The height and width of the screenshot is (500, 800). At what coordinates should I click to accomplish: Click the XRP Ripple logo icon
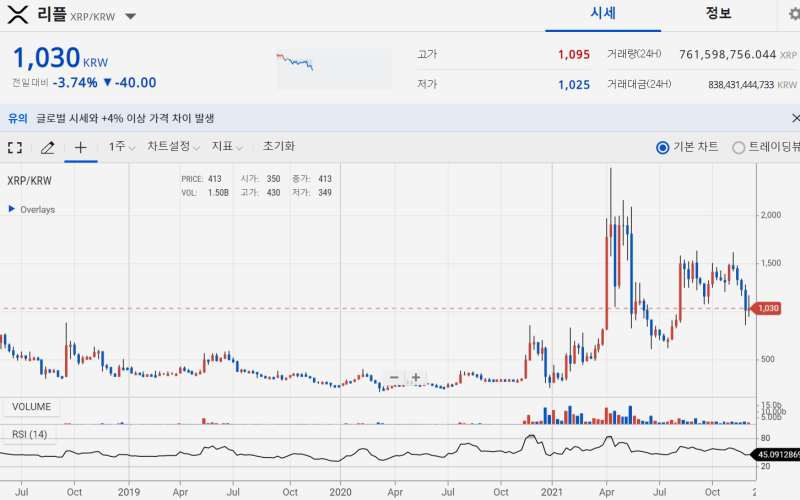(x=17, y=15)
